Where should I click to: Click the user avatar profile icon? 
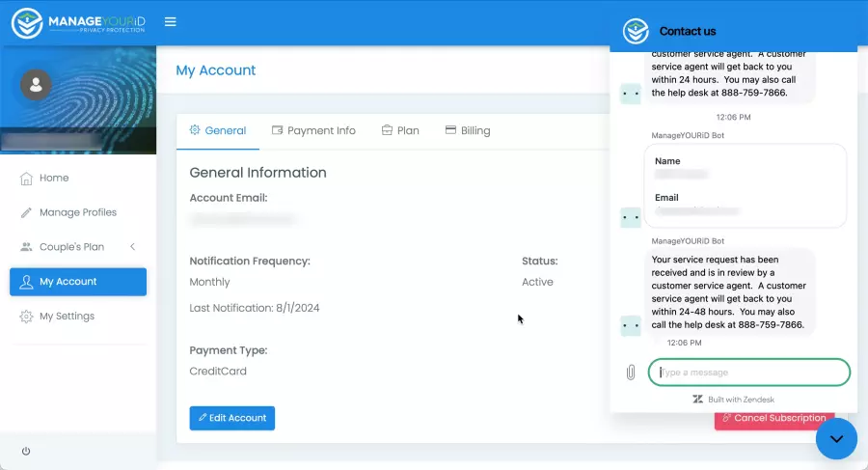click(37, 85)
